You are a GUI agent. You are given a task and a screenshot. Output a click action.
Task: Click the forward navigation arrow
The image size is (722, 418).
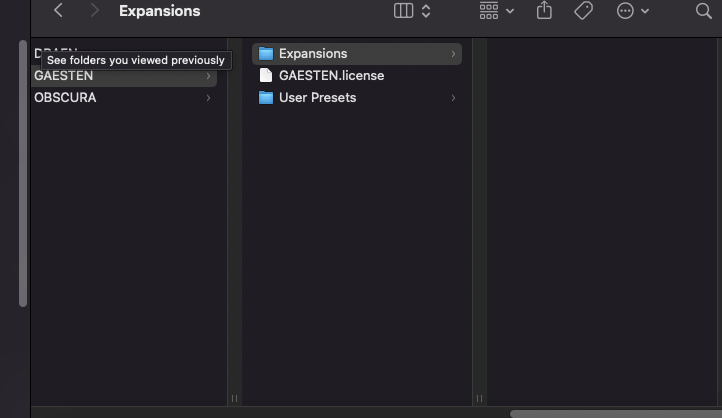(x=94, y=11)
